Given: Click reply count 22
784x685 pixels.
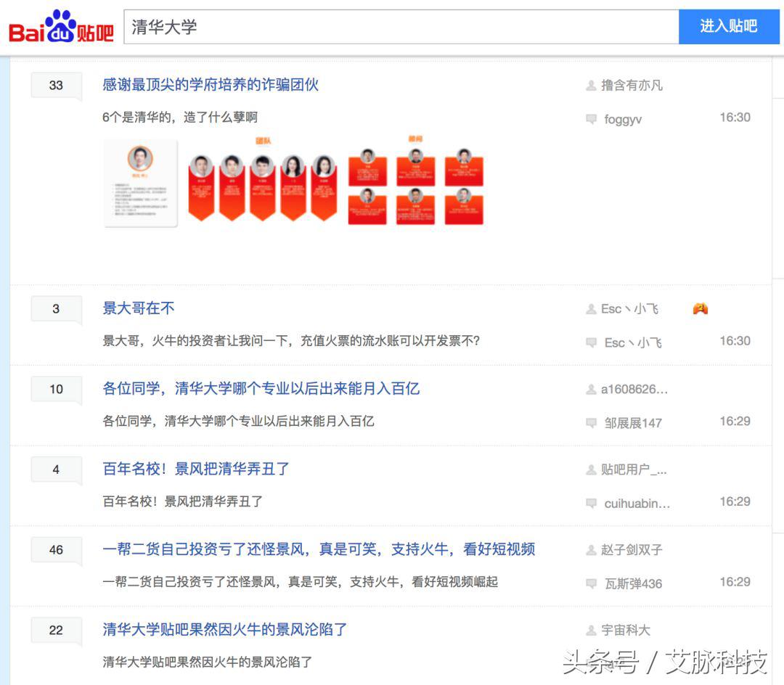Looking at the screenshot, I should pyautogui.click(x=56, y=630).
